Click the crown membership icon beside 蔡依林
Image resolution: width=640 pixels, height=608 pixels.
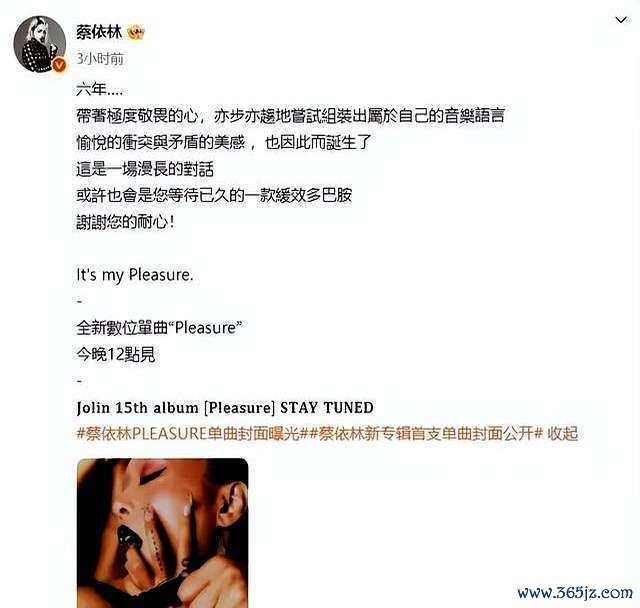coord(136,32)
